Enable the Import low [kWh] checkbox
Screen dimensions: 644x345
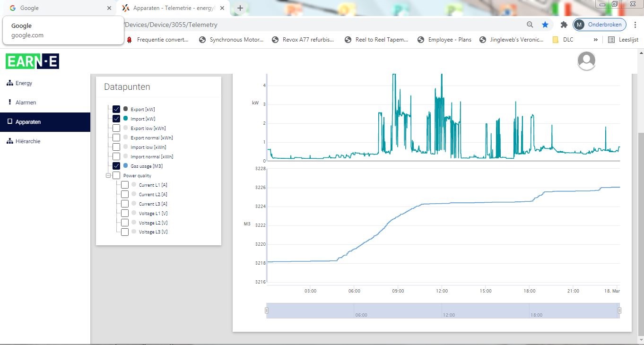pos(116,147)
